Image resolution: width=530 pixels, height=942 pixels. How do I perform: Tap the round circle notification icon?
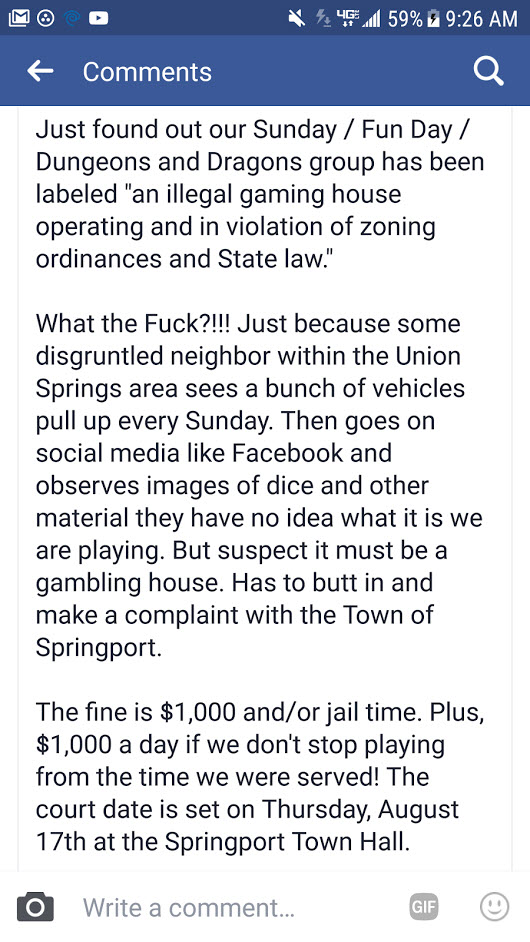point(44,19)
